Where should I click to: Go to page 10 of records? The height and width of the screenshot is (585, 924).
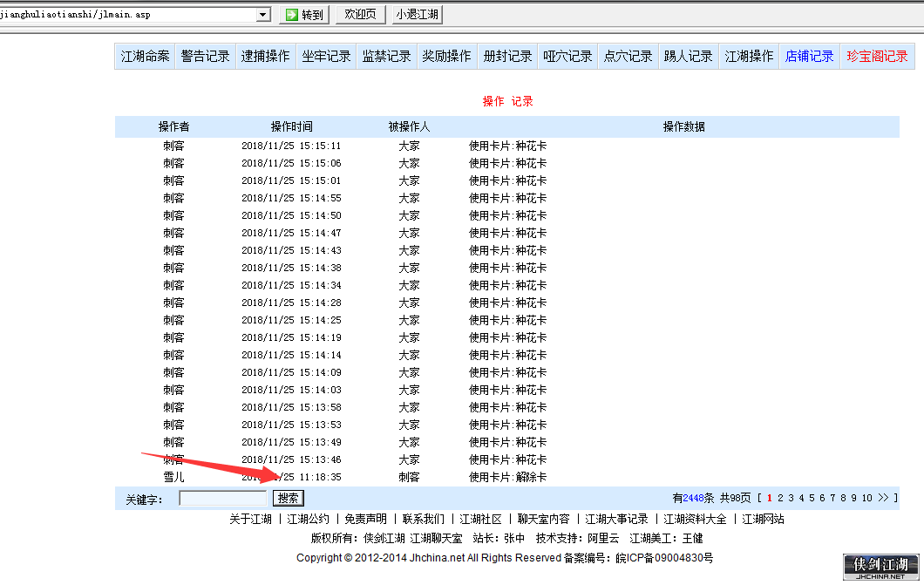click(x=866, y=498)
